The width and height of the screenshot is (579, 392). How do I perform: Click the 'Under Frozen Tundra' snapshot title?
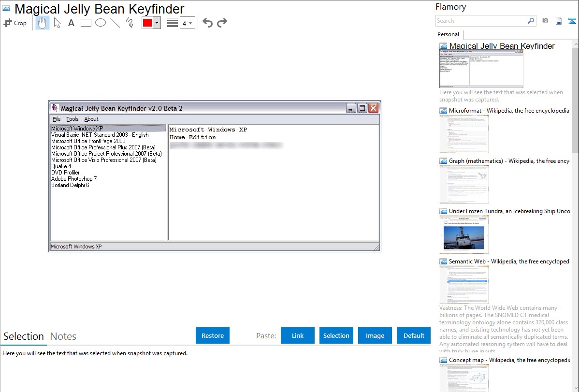[509, 211]
